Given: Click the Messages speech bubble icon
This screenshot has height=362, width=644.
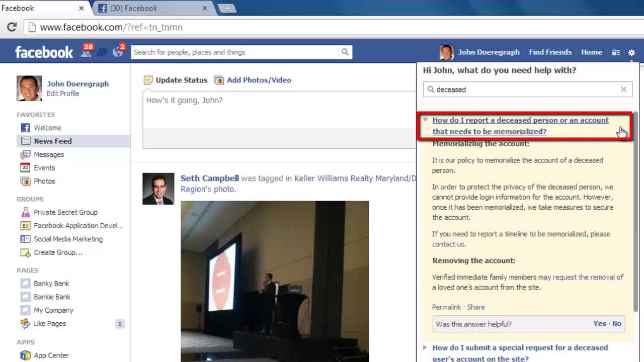Looking at the screenshot, I should [25, 154].
